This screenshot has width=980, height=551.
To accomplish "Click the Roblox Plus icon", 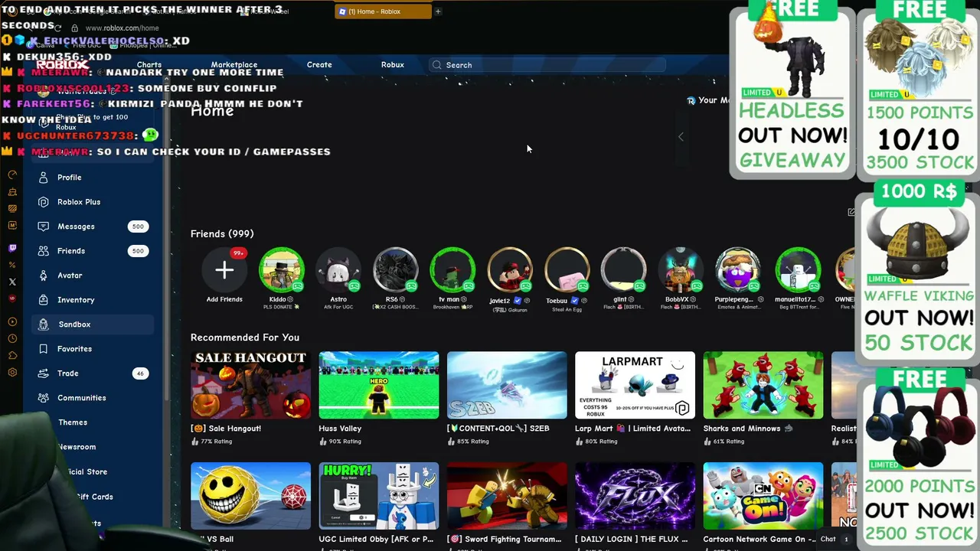I will [43, 202].
